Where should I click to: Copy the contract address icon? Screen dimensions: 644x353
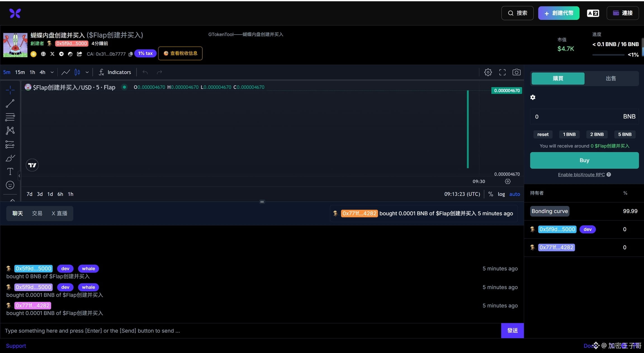(x=131, y=54)
